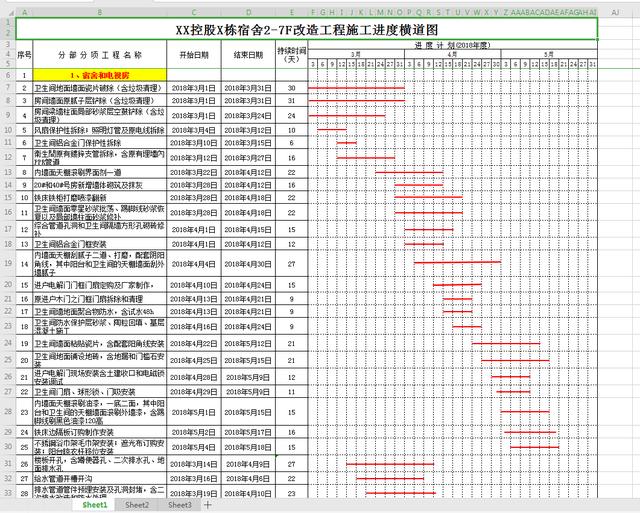
Task: Click the 序号 header cell
Action: pos(24,54)
